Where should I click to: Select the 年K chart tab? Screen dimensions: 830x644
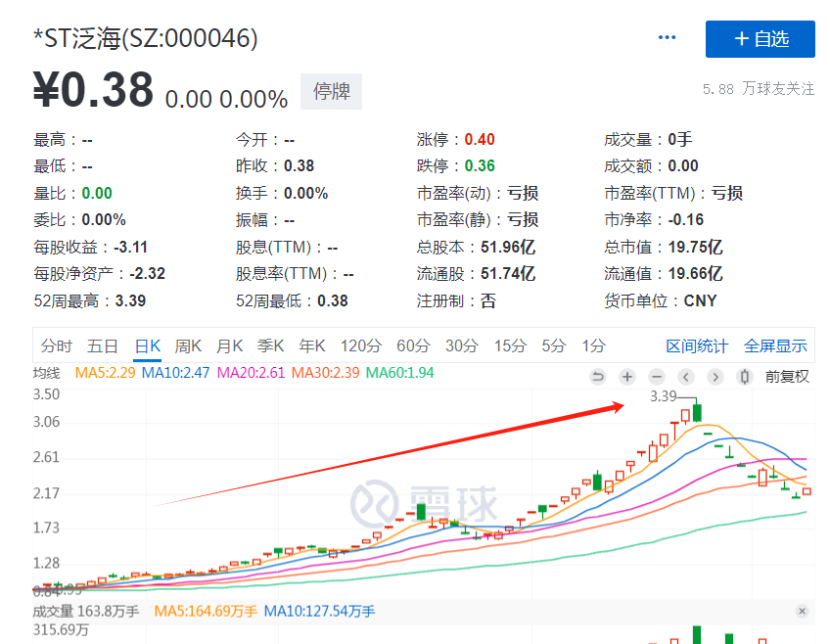coord(312,346)
